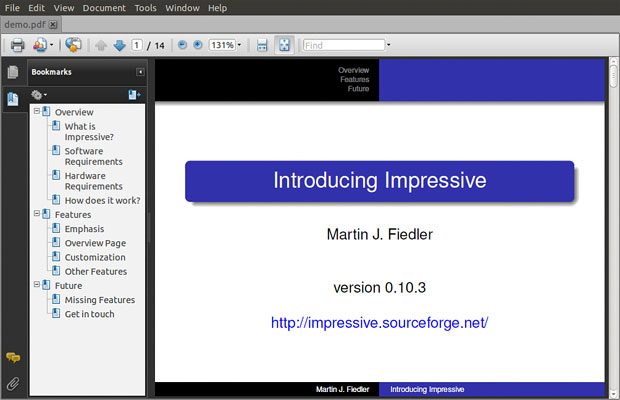Click the Future link in slide header
This screenshot has width=620, height=400.
tap(358, 89)
